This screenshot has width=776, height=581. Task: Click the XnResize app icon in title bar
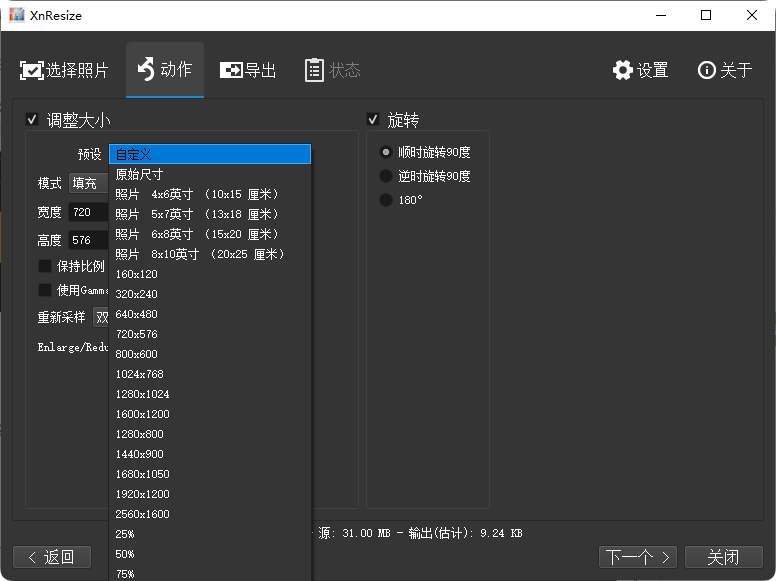16,15
